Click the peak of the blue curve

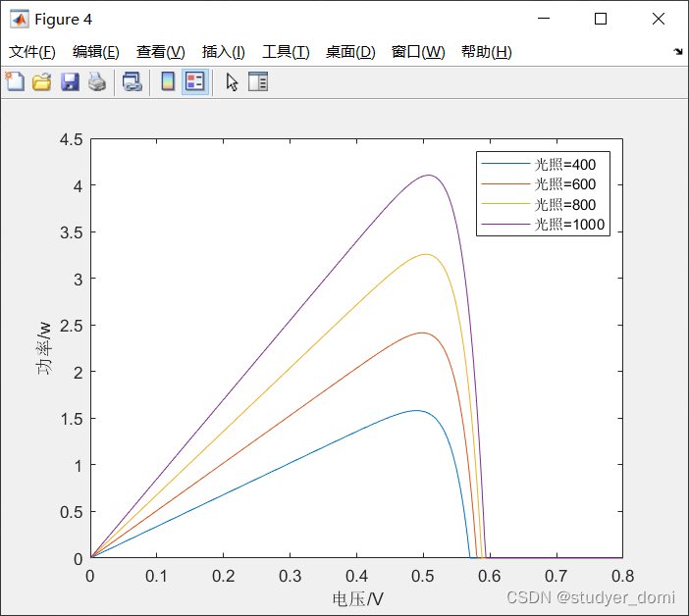coord(416,411)
